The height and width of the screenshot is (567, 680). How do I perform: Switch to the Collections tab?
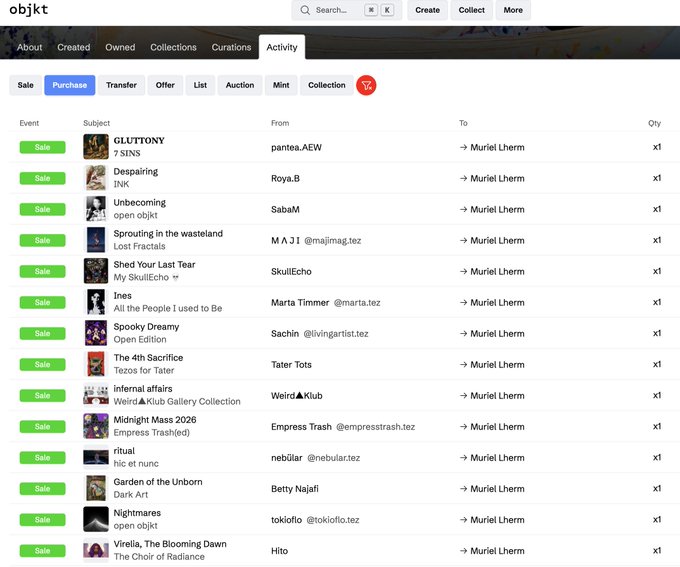click(x=173, y=47)
